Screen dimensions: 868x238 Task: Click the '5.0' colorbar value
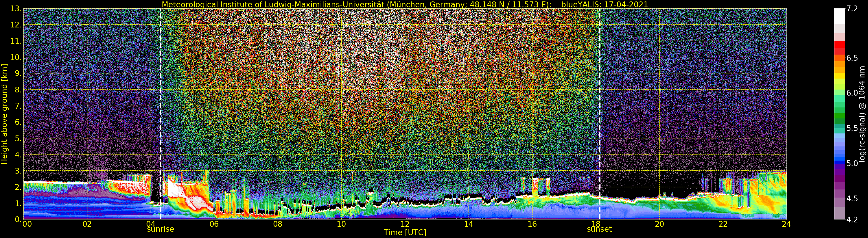point(852,163)
